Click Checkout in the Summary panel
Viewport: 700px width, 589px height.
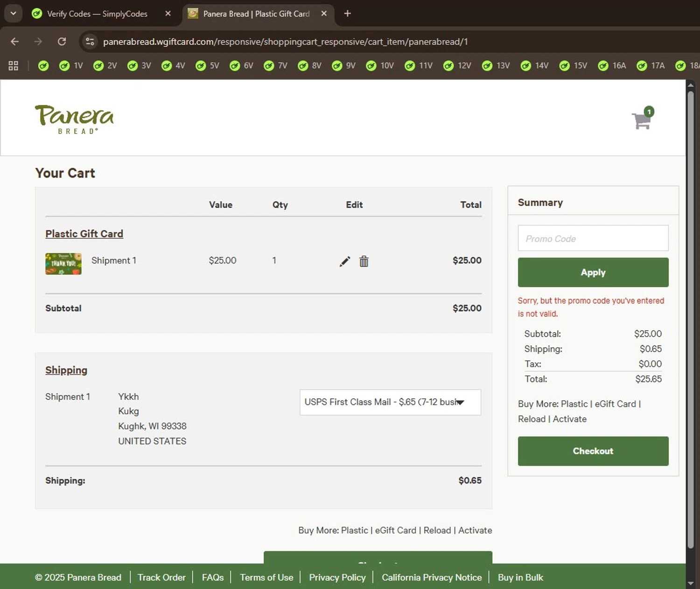593,451
